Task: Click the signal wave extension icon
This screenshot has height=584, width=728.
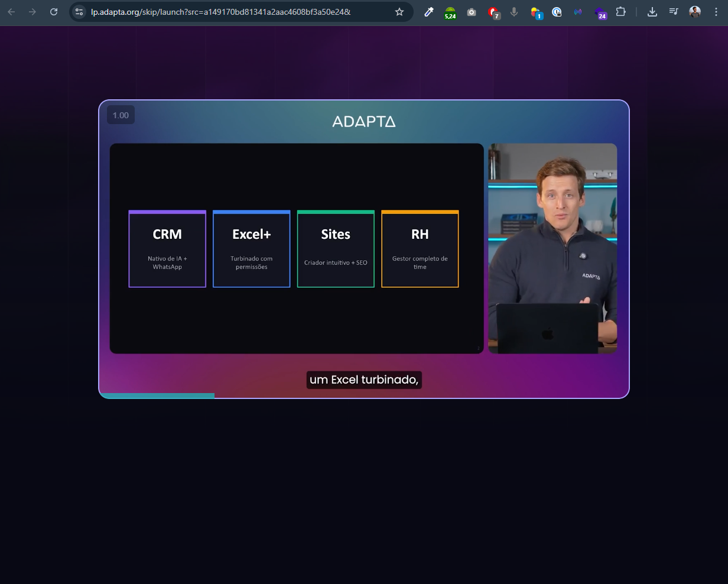Action: click(577, 12)
